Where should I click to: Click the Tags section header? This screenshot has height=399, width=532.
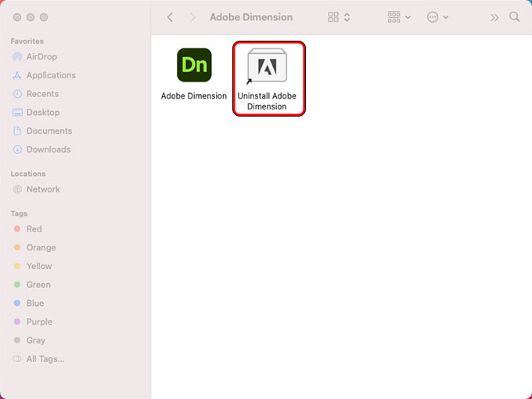pyautogui.click(x=19, y=214)
